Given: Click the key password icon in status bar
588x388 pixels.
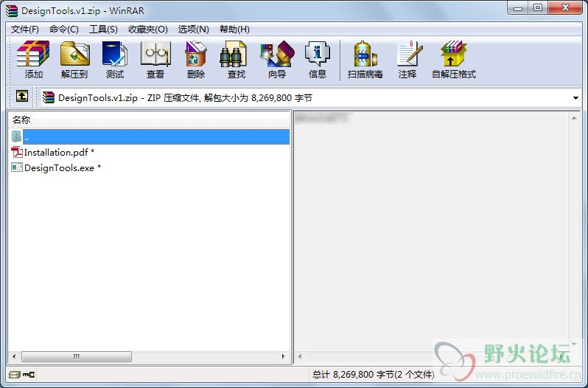Looking at the screenshot, I should [x=29, y=374].
